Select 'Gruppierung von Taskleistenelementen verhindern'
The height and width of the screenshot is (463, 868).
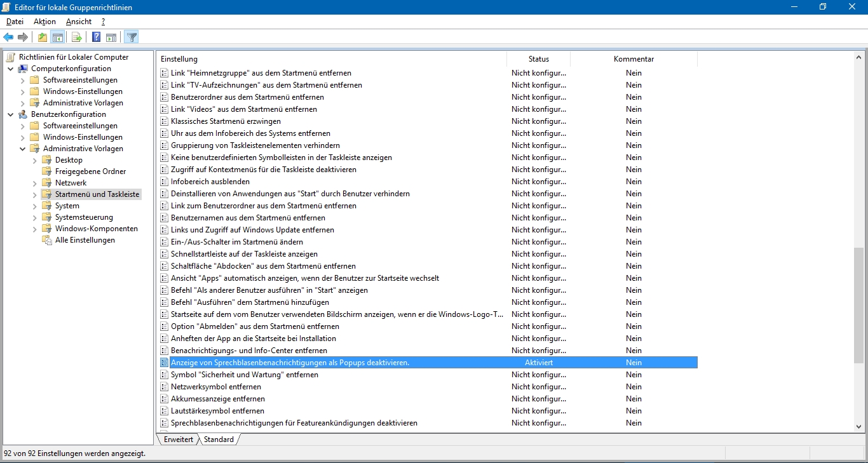tap(255, 145)
